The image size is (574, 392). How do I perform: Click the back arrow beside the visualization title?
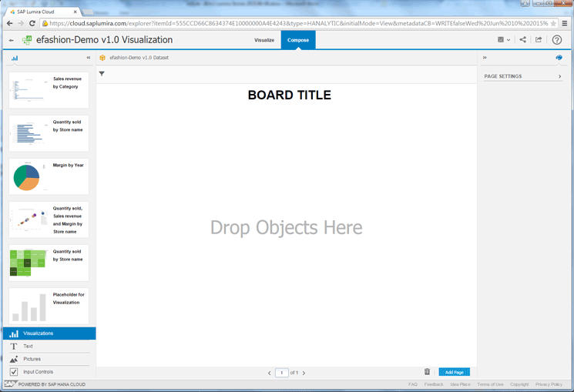11,40
